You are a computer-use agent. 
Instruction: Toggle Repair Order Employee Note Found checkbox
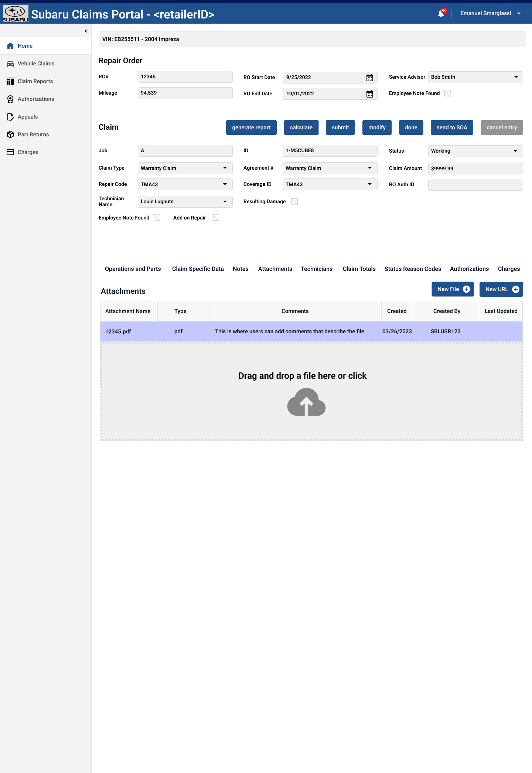point(447,93)
